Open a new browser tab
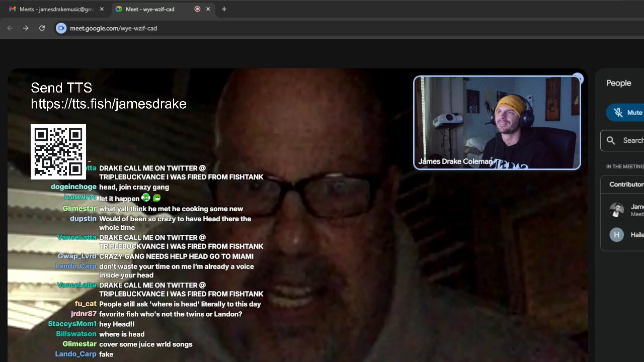 (224, 9)
